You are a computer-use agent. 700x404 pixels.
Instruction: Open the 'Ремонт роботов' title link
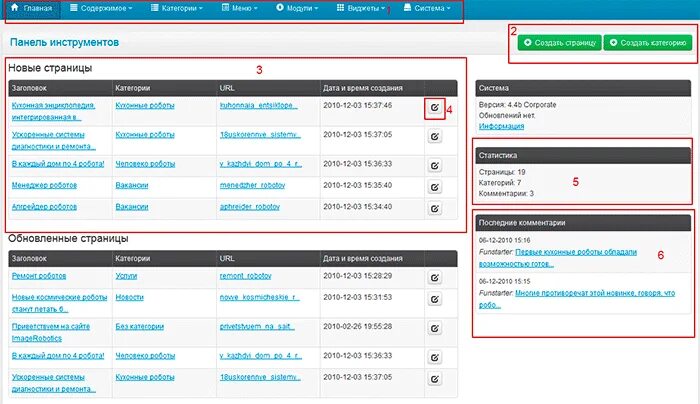39,276
